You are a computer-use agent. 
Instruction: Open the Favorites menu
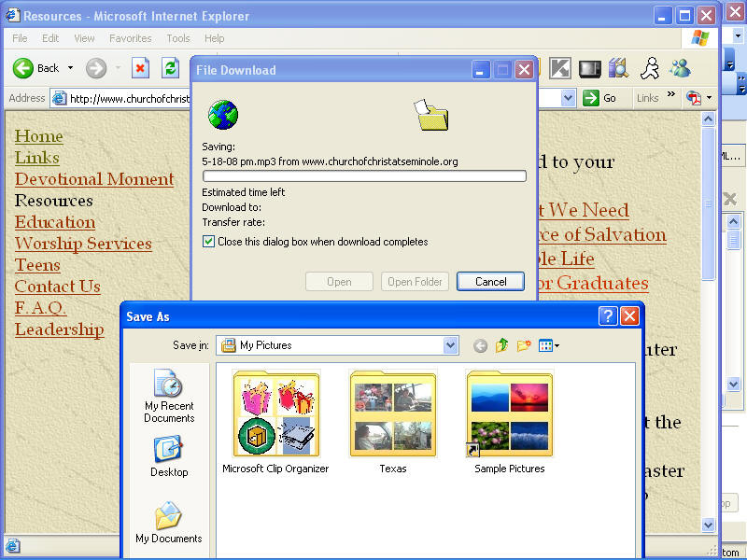click(130, 38)
